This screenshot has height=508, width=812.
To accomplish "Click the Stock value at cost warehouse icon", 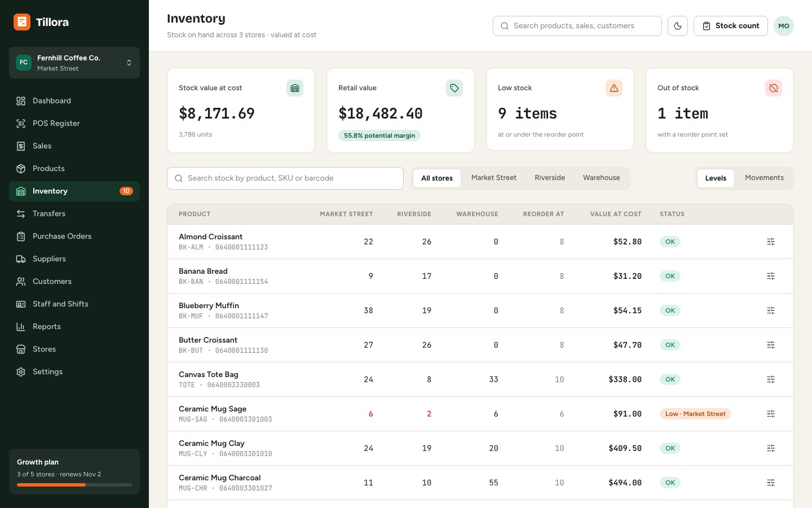I will click(x=295, y=88).
